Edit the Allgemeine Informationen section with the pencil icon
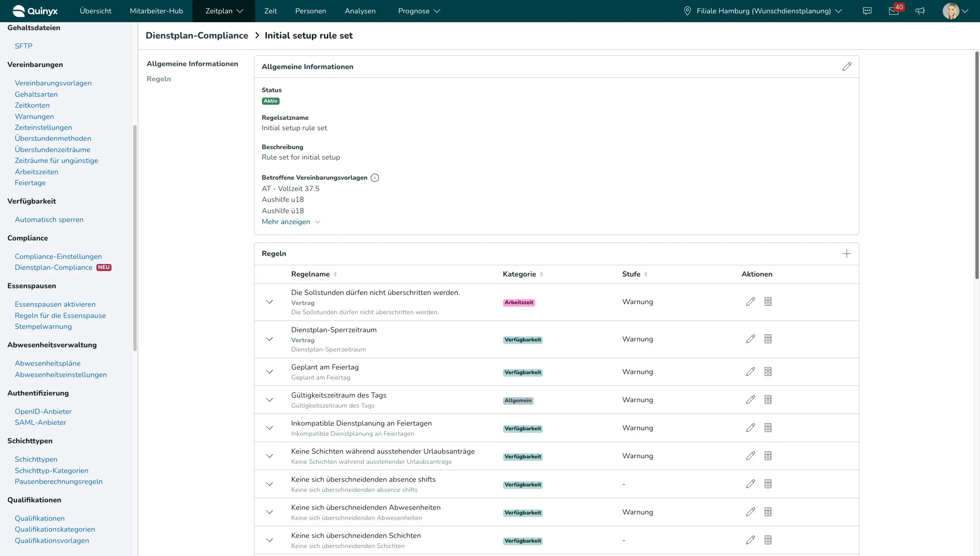Viewport: 980px width, 556px height. (x=847, y=67)
